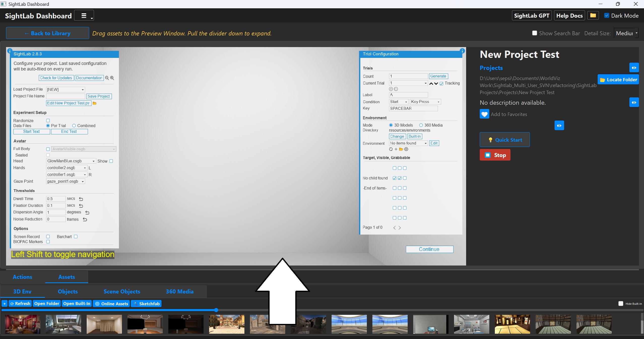Toggle Dark Mode checkbox
The height and width of the screenshot is (339, 644).
607,16
